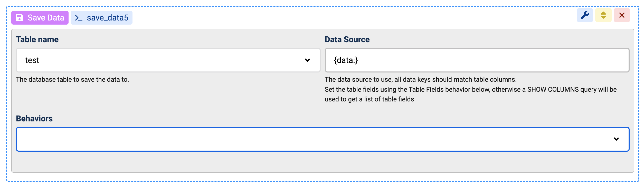Remove the block with the red X
644x188 pixels.
tap(622, 15)
